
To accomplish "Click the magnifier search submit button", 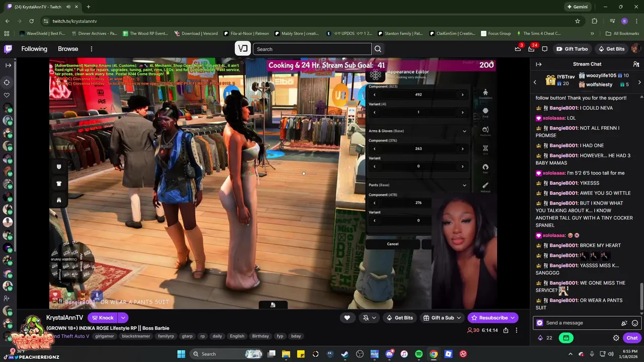I will [x=378, y=49].
